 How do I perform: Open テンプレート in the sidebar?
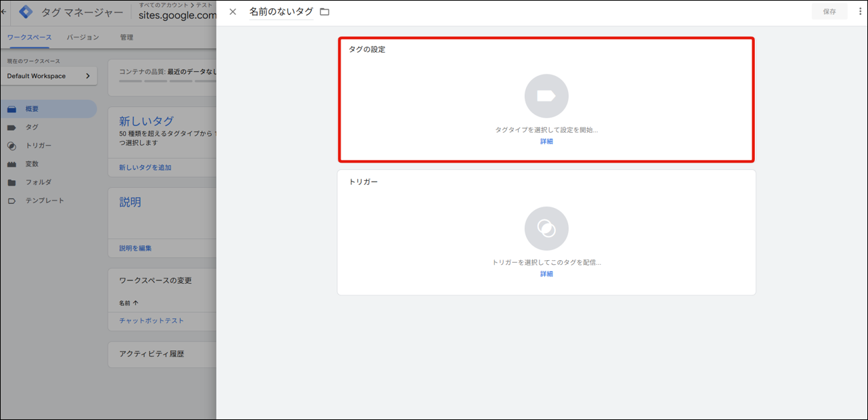45,201
